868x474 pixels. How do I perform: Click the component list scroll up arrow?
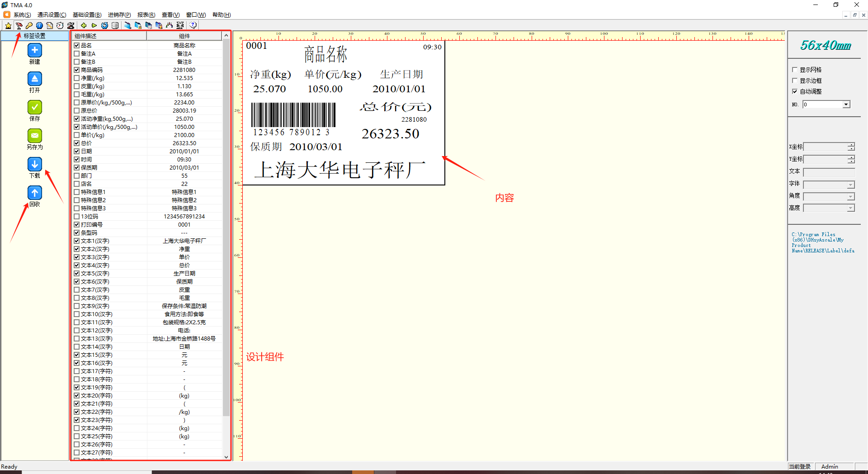[226, 36]
